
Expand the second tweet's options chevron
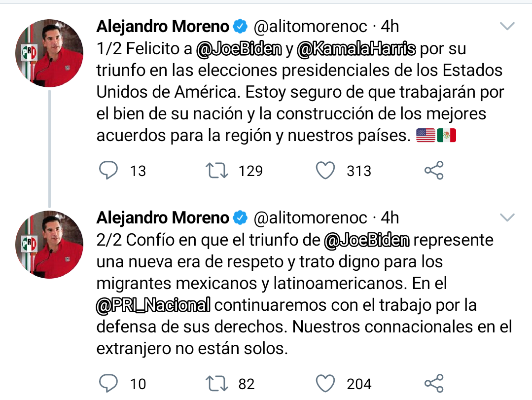coord(507,218)
